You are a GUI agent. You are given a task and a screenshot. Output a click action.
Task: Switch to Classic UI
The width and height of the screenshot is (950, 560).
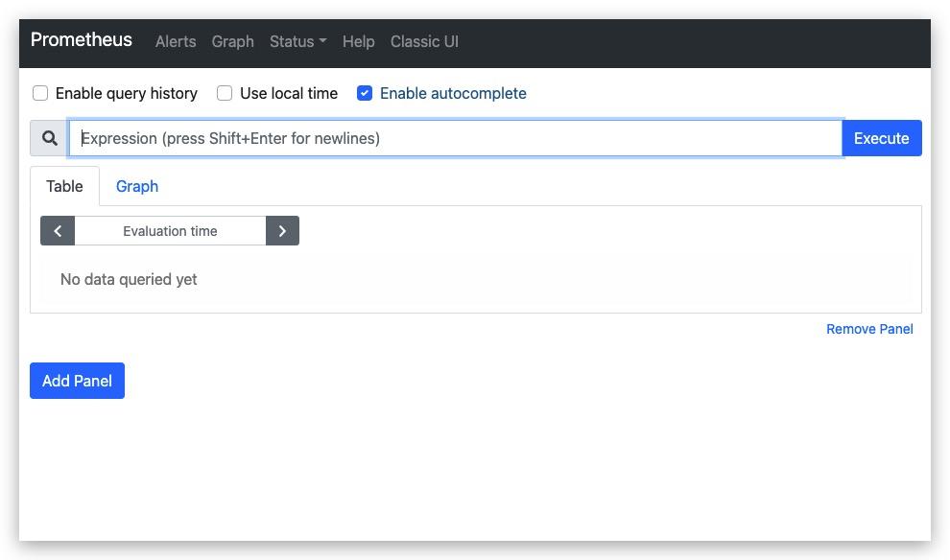424,41
